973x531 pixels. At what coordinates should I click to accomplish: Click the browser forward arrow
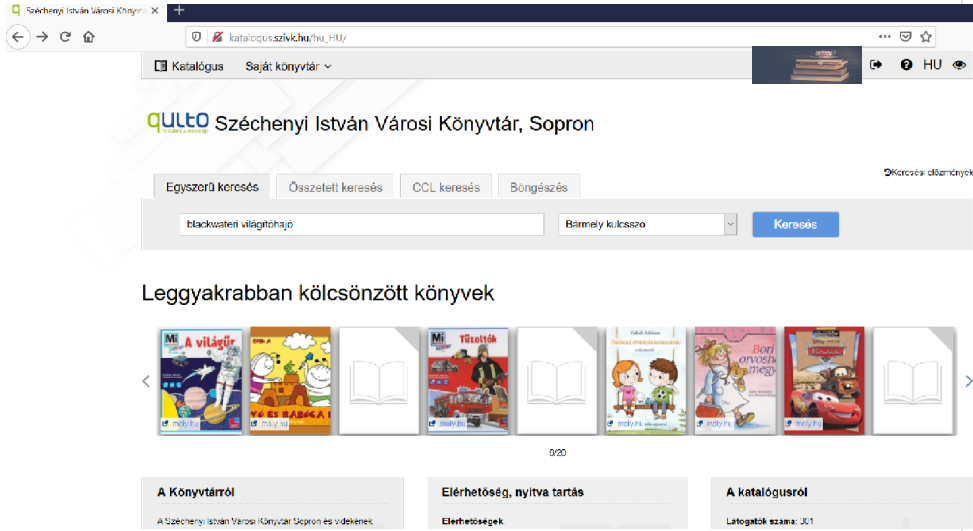[42, 37]
